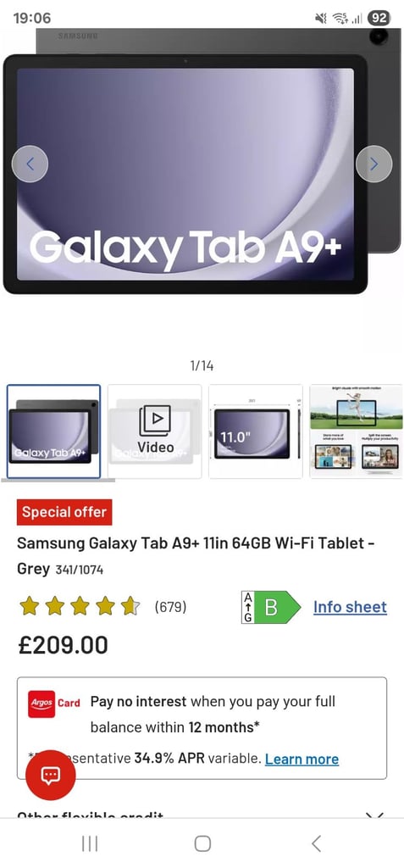This screenshot has width=404, height=868.
Task: Select the 11.0 inch dimensions thumbnail
Action: (x=256, y=431)
